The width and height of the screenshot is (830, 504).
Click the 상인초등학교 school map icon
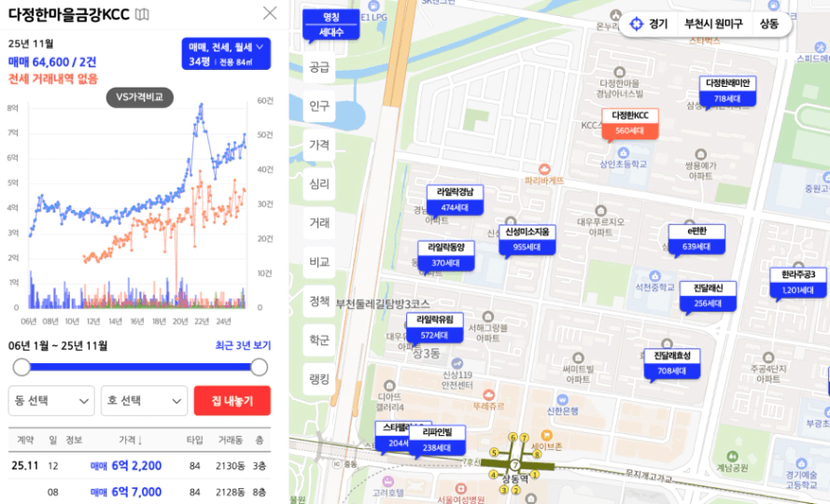tap(623, 153)
